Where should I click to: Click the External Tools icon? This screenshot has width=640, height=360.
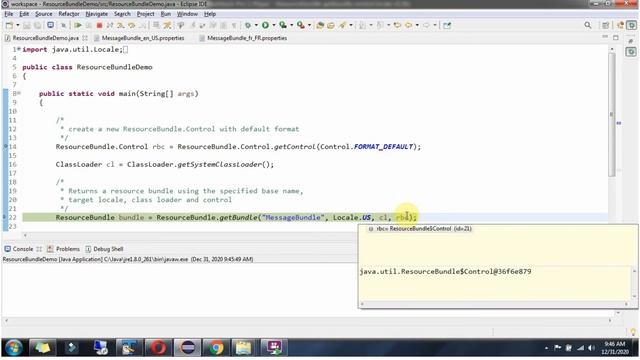(x=301, y=25)
